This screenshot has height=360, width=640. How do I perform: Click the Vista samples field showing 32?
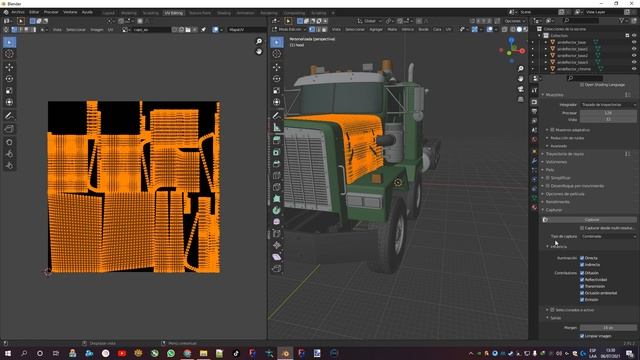(608, 120)
